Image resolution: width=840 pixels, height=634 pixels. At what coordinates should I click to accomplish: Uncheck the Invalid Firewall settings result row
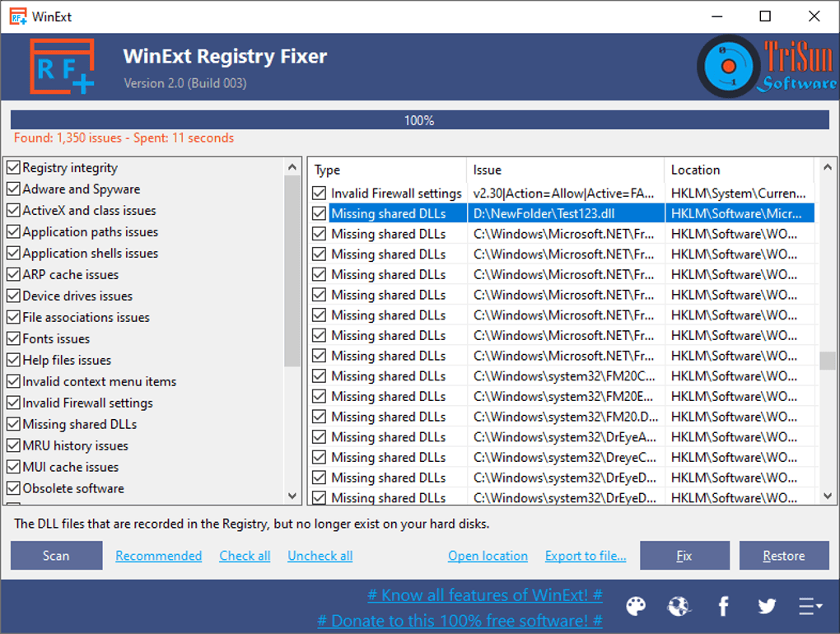[320, 193]
